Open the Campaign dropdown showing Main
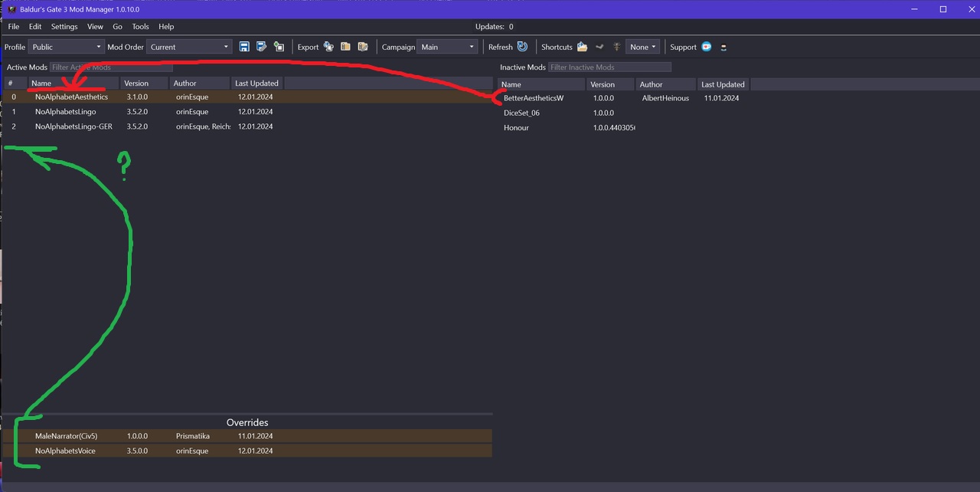The height and width of the screenshot is (492, 980). pos(447,47)
